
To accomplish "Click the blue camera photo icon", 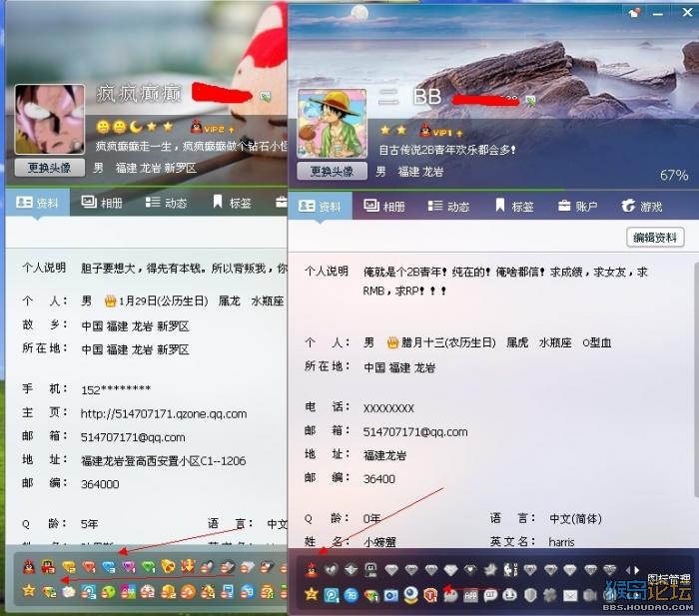I will click(x=391, y=595).
